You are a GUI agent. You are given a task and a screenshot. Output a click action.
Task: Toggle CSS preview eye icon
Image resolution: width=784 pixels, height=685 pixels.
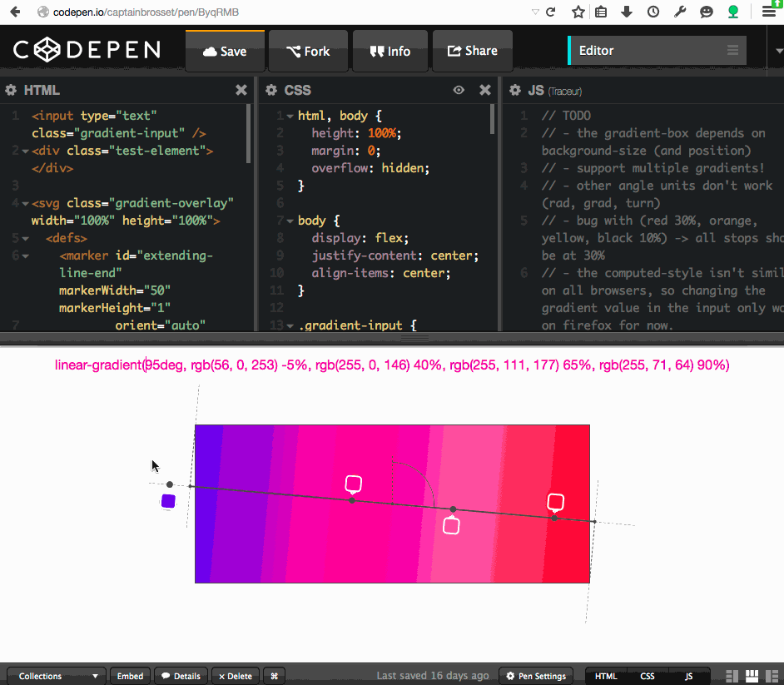point(459,91)
